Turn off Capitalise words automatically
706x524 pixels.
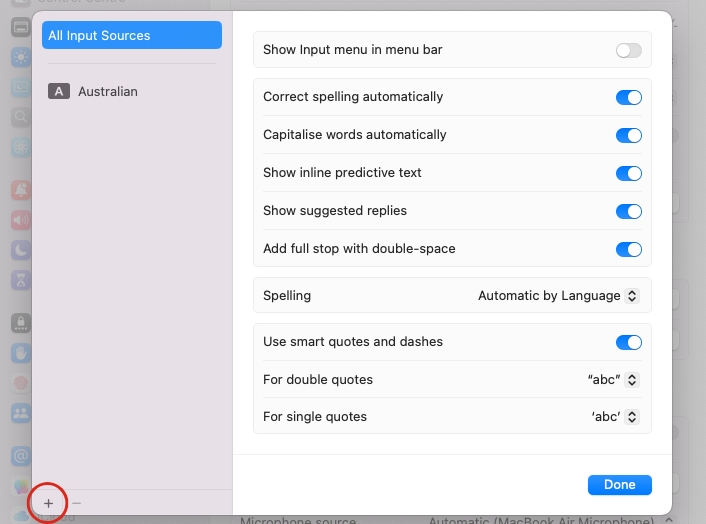click(x=628, y=136)
